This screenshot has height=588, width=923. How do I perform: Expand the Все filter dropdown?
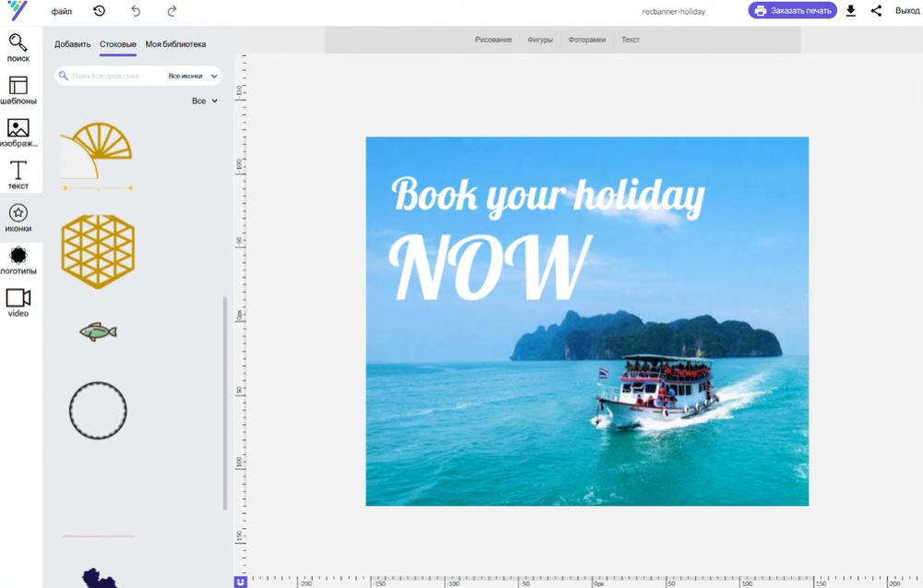pos(204,102)
